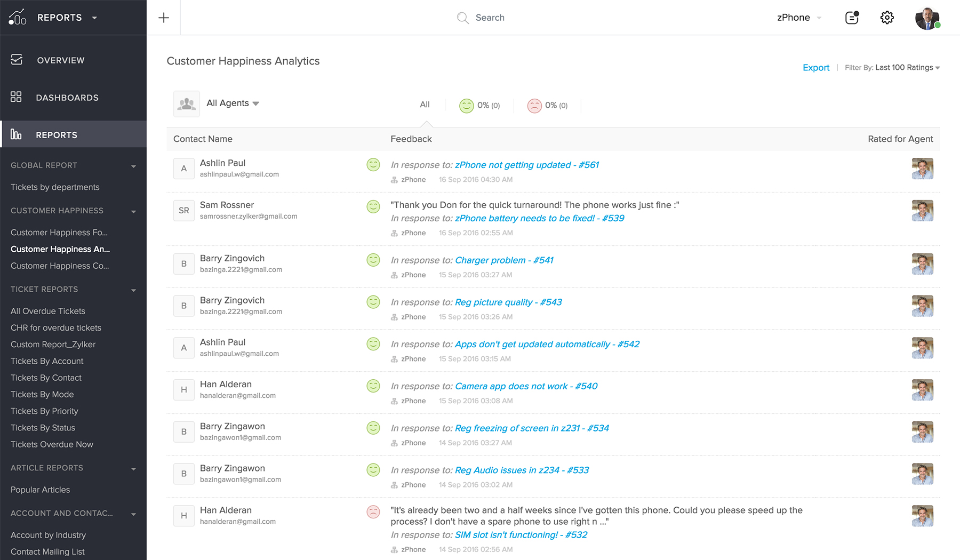Filter by happy green smiley ratings
The width and height of the screenshot is (960, 560).
pos(467,106)
